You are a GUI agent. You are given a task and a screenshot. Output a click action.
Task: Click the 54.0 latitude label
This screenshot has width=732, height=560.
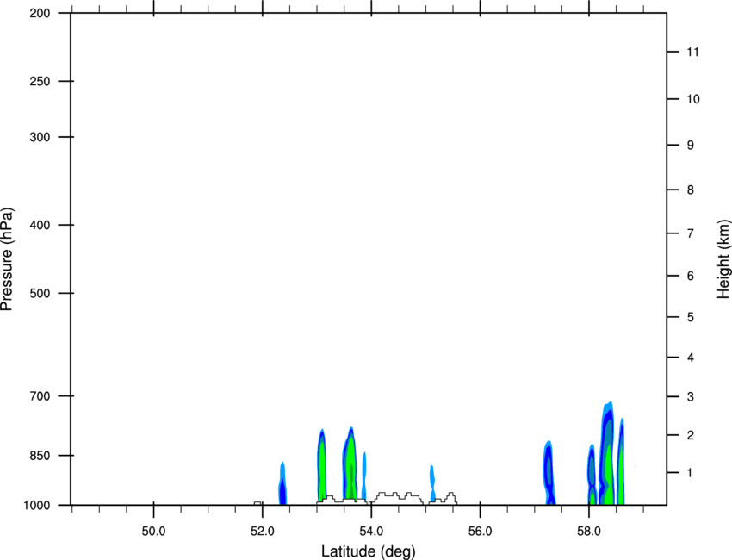(x=371, y=532)
